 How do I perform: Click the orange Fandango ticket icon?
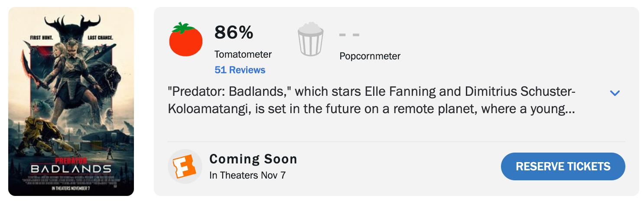pos(185,166)
